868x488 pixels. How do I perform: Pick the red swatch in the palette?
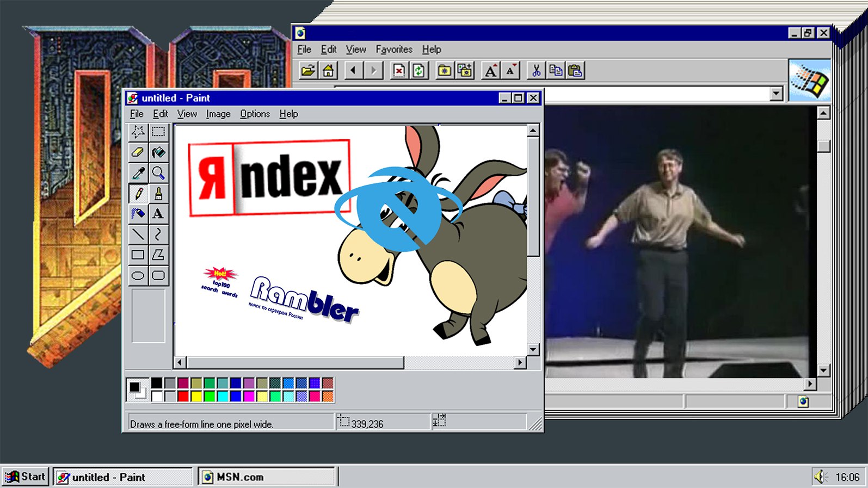(x=183, y=396)
